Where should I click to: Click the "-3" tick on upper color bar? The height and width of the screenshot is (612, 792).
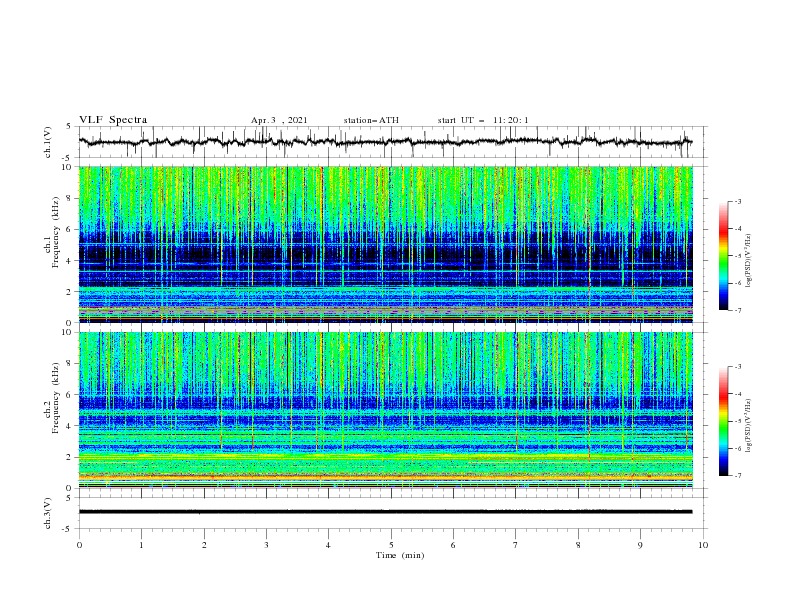pyautogui.click(x=738, y=201)
